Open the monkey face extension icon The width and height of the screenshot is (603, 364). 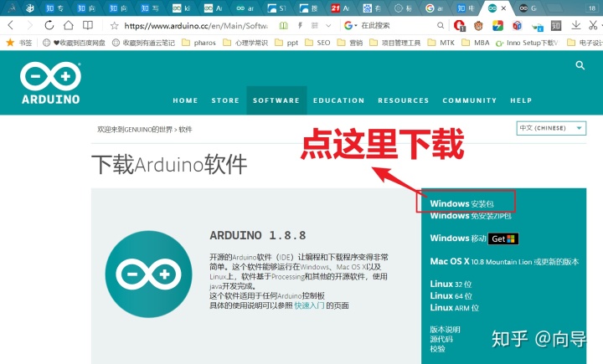click(478, 26)
